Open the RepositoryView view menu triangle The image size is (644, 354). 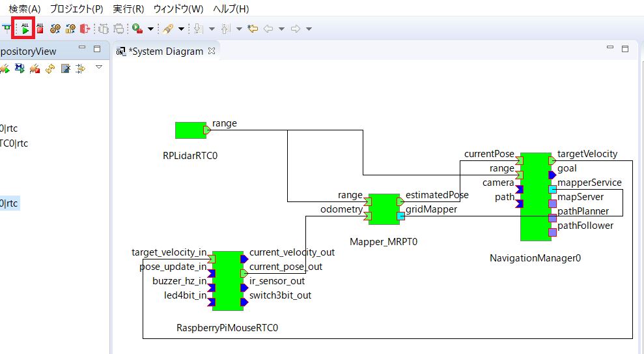(99, 67)
